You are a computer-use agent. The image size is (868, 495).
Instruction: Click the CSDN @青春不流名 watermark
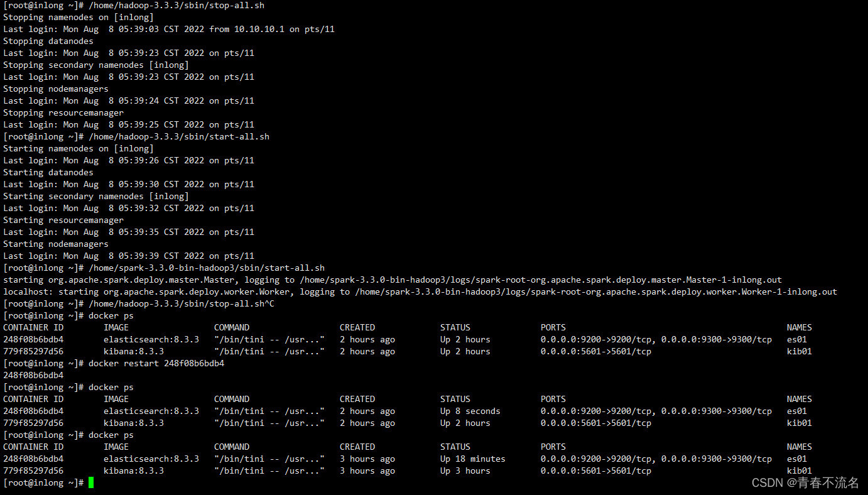point(804,482)
